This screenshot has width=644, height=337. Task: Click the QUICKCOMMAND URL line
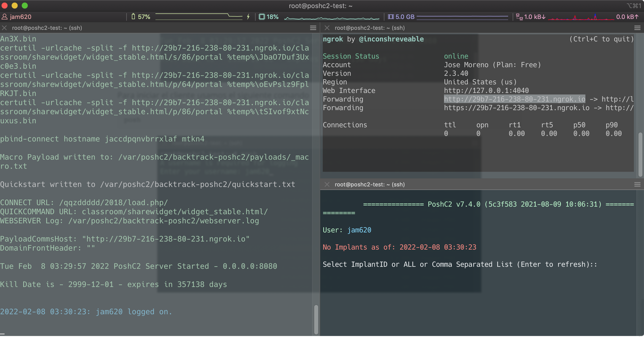(x=134, y=211)
